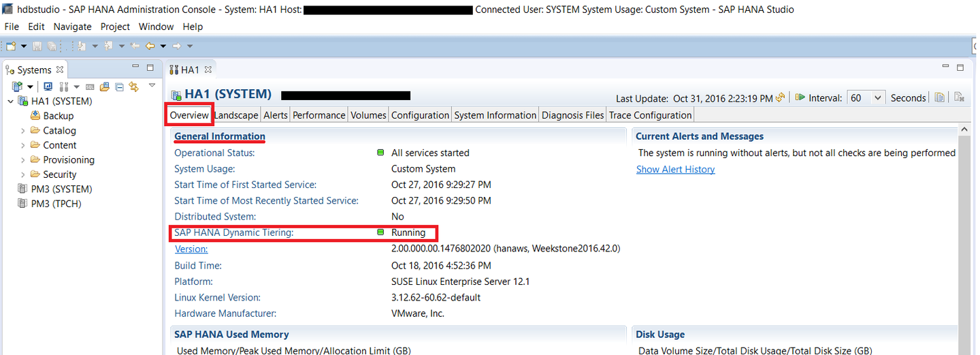Viewport: 980px width, 355px height.
Task: Open the Help menu
Action: click(x=193, y=27)
